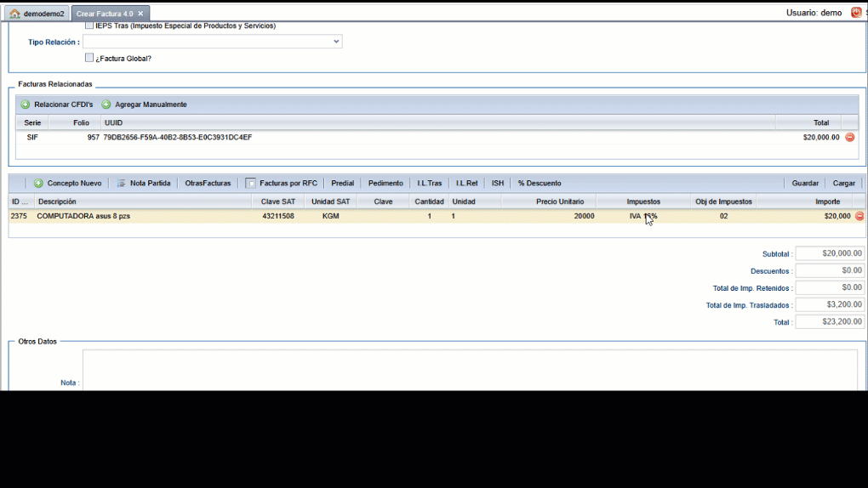
Task: Click the home icon on demodemo2 tab
Action: coord(14,14)
